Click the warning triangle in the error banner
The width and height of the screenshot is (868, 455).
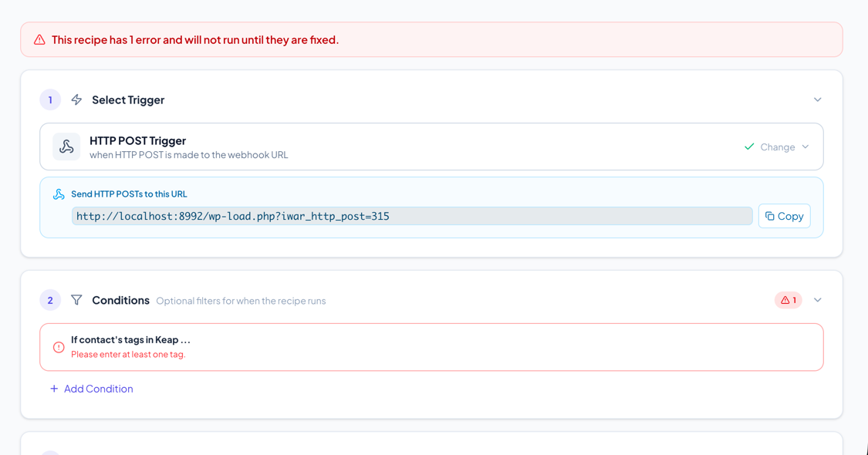point(39,39)
